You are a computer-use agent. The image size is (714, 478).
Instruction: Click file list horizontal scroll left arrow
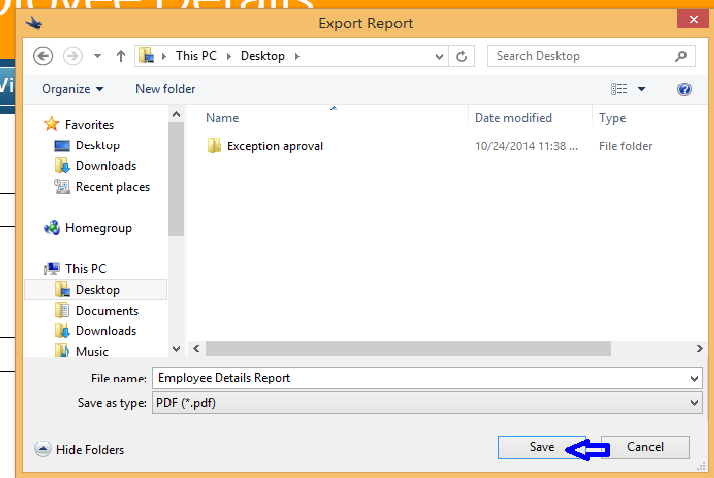(196, 349)
